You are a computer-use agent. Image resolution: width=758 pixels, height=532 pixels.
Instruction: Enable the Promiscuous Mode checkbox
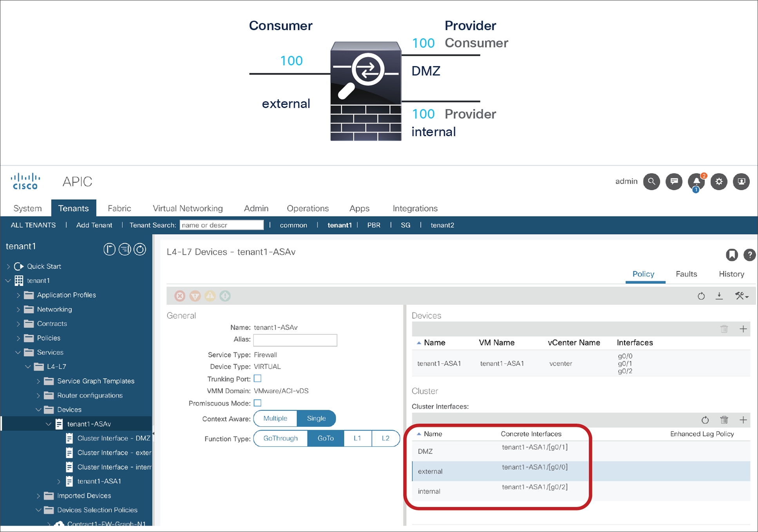tap(257, 403)
